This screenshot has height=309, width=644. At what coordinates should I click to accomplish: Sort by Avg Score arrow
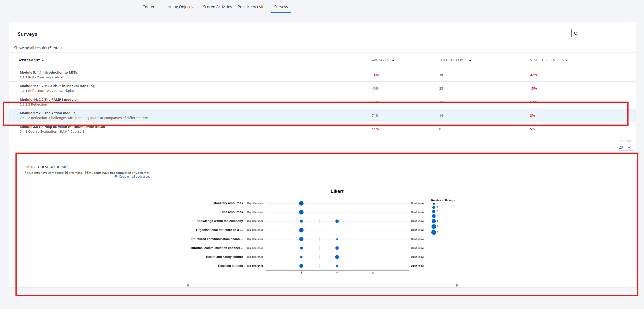[393, 60]
